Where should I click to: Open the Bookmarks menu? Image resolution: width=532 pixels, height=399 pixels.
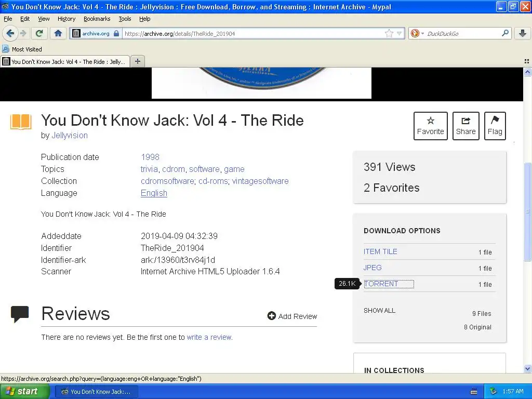(x=97, y=19)
